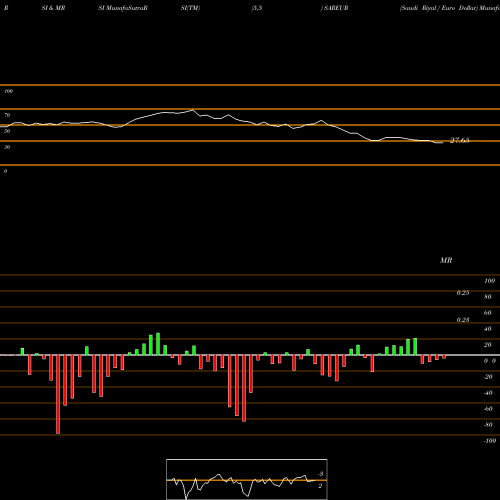Click the MR axis label -80
Screen dimensions: 500x500
click(x=488, y=425)
